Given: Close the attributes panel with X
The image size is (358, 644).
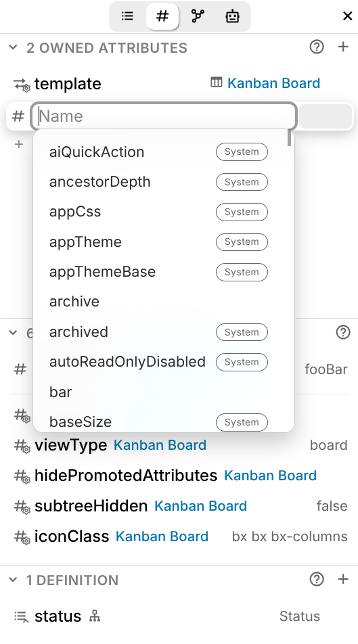Looking at the screenshot, I should point(347,16).
